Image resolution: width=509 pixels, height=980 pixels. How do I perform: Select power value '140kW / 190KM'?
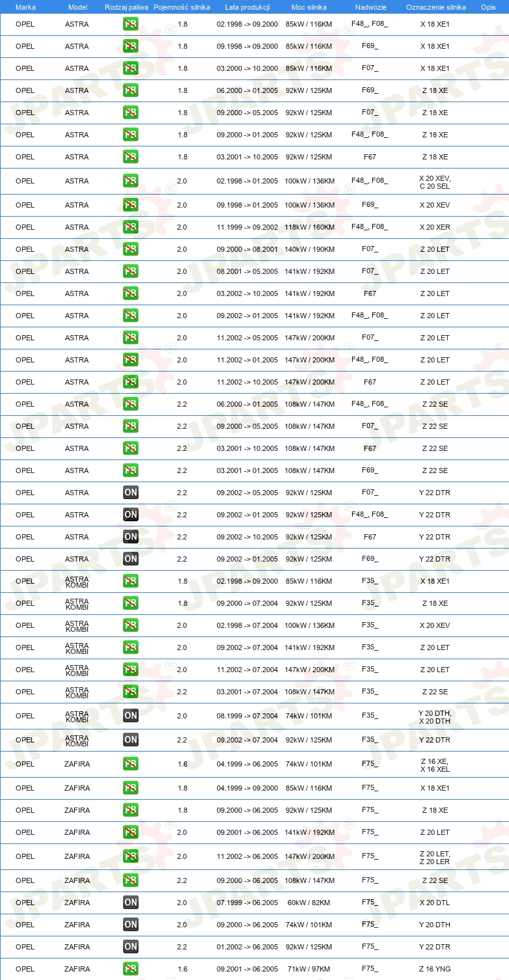pyautogui.click(x=309, y=249)
